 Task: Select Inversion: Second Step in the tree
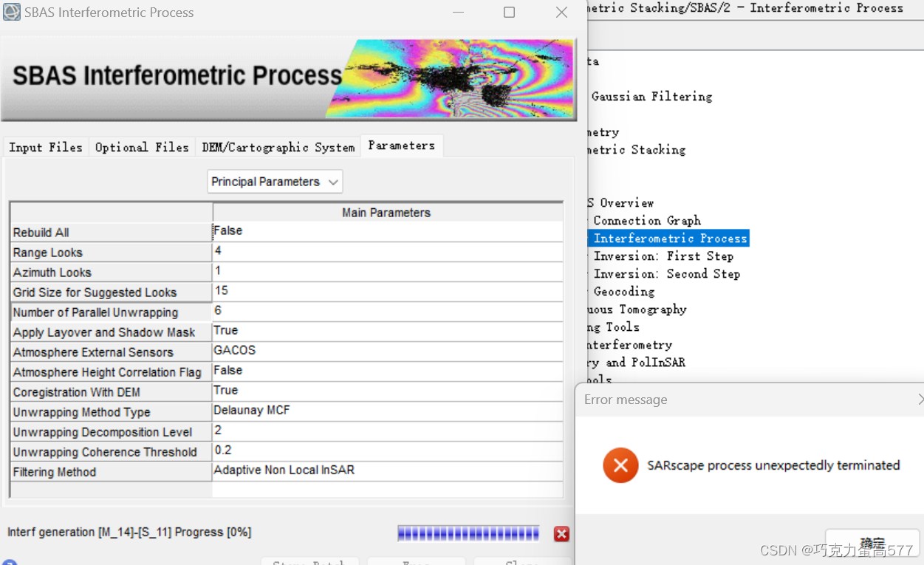pyautogui.click(x=666, y=273)
